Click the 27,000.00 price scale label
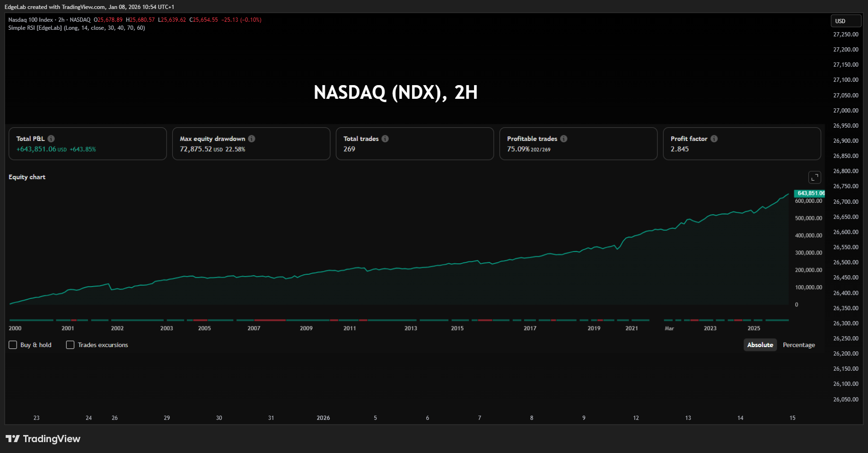Viewport: 868px width, 453px height. [x=846, y=110]
